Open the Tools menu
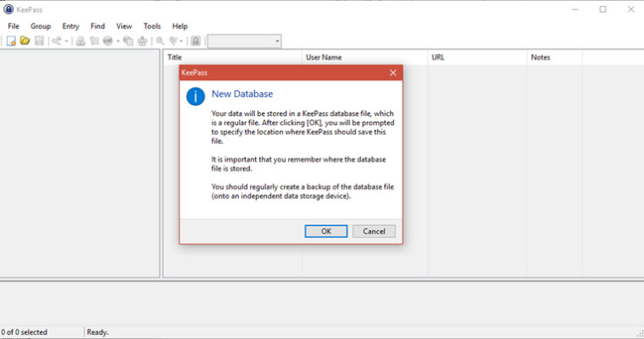 point(152,26)
